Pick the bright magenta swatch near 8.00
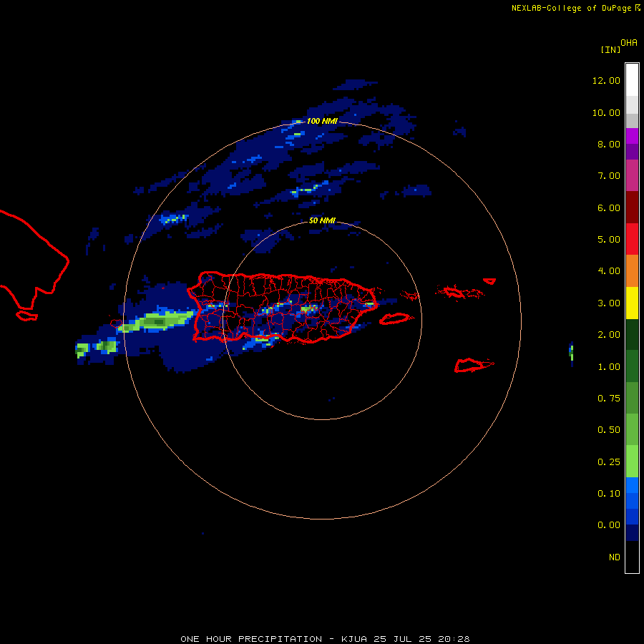 click(x=632, y=136)
